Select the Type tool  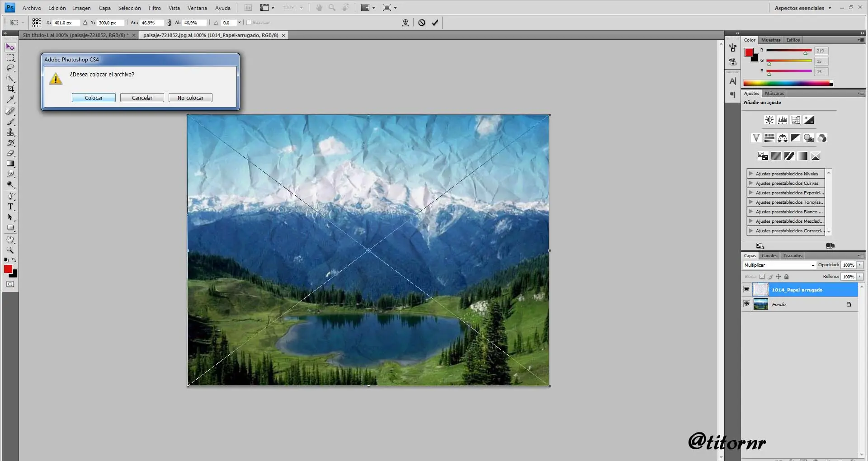click(10, 207)
